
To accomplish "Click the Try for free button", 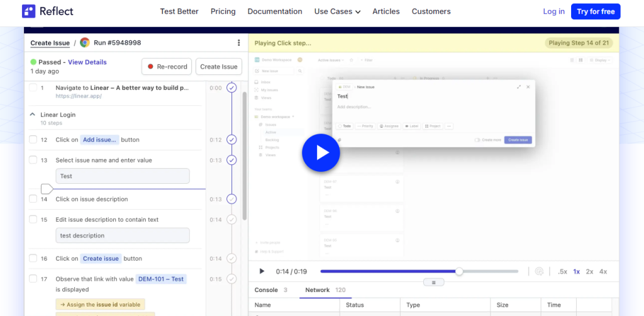I will (x=596, y=11).
